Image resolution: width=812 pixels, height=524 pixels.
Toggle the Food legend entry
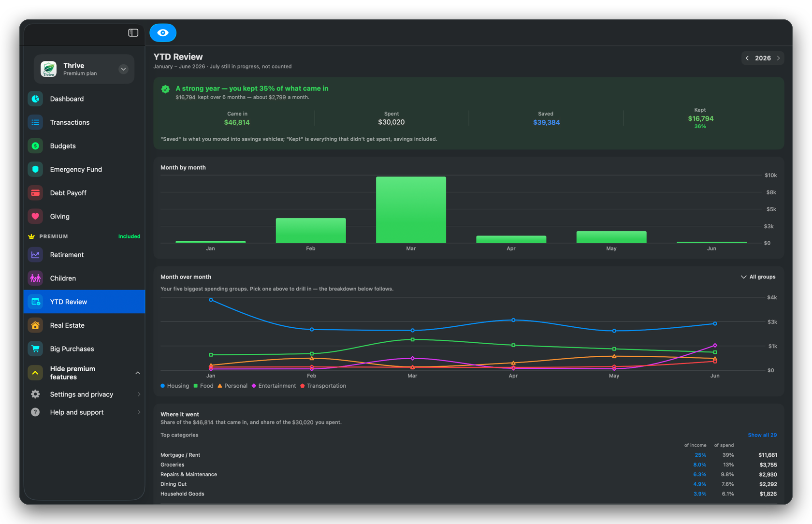[203, 386]
